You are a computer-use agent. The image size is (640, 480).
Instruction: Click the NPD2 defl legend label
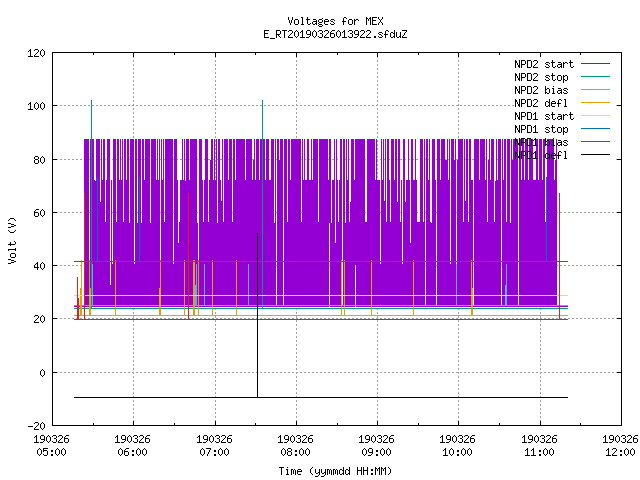point(541,103)
